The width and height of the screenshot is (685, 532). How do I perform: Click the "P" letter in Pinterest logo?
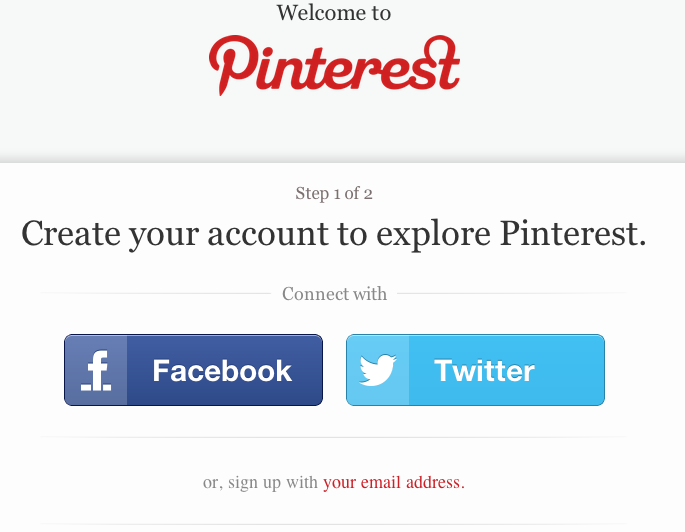pos(231,65)
